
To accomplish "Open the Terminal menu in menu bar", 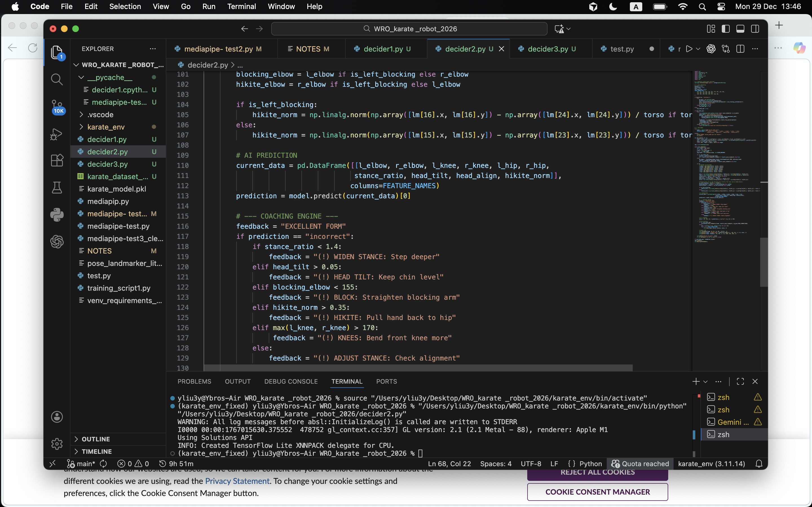I will tap(241, 6).
